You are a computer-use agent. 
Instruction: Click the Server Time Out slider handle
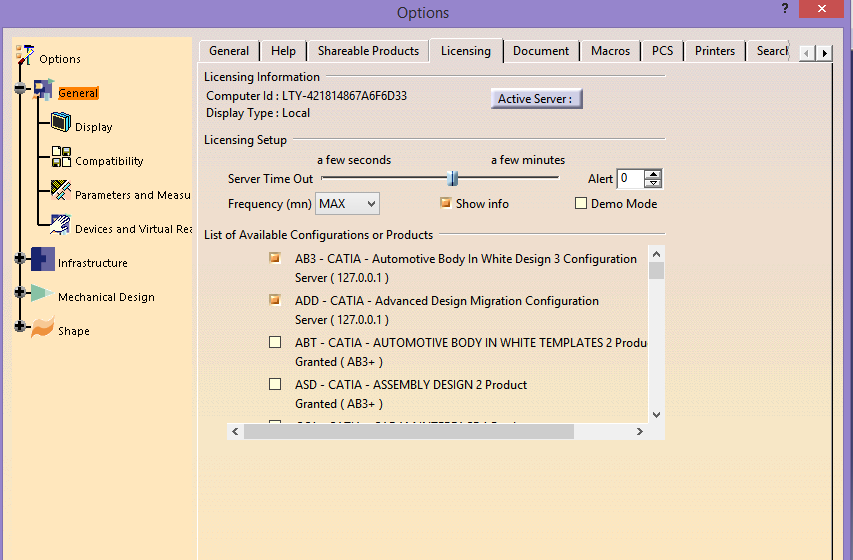click(x=453, y=178)
